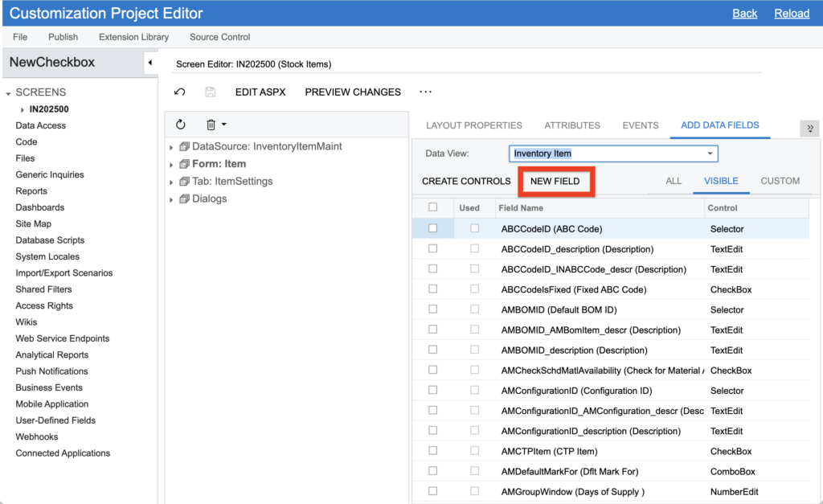The image size is (823, 504).
Task: Show the Custom fields filter tab
Action: click(x=780, y=181)
